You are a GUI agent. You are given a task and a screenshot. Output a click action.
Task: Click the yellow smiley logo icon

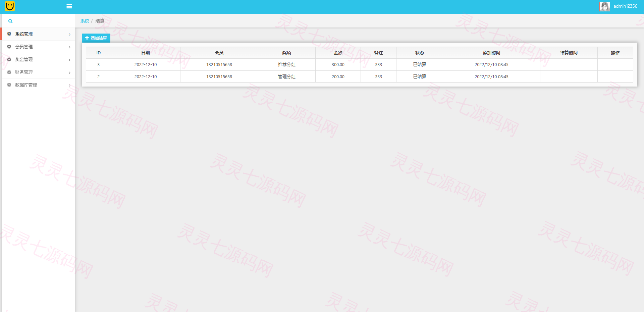click(x=10, y=6)
